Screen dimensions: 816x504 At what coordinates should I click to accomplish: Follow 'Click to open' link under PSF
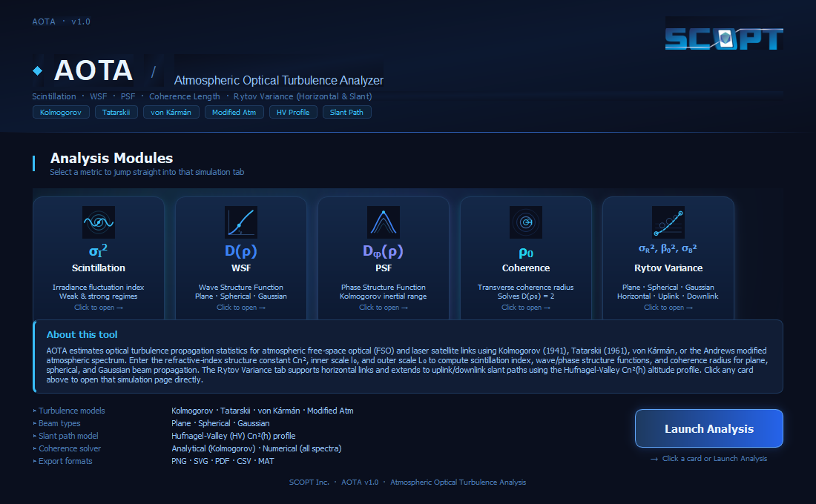(x=384, y=308)
